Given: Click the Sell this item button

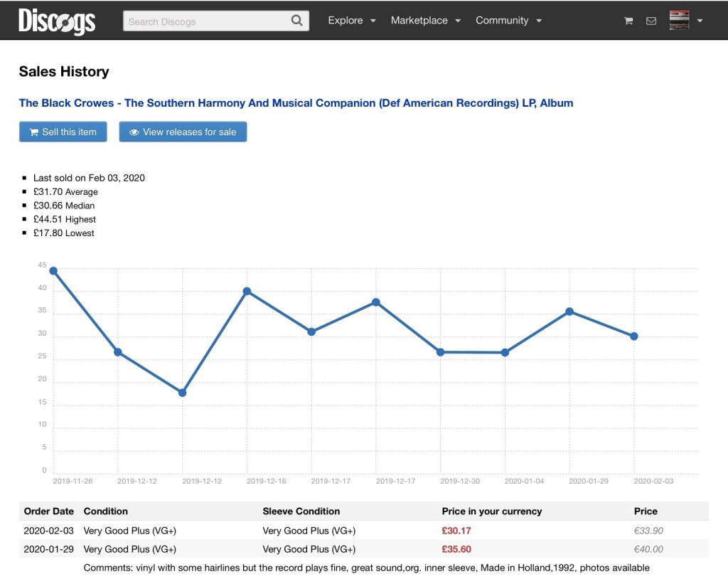Looking at the screenshot, I should click(63, 132).
